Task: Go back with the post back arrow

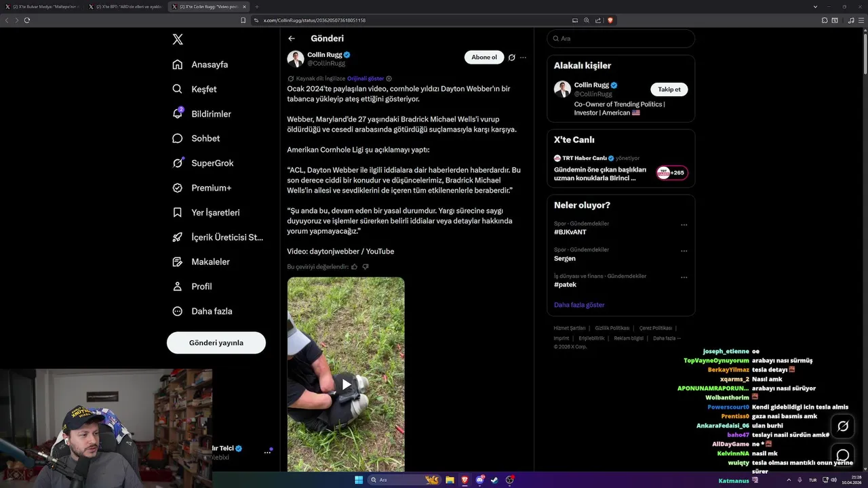Action: (292, 39)
